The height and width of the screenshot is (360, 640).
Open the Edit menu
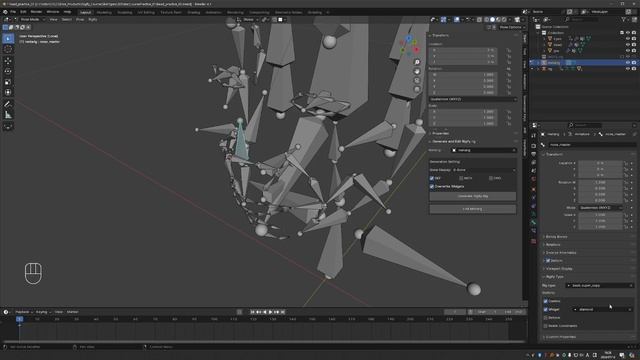(x=23, y=12)
